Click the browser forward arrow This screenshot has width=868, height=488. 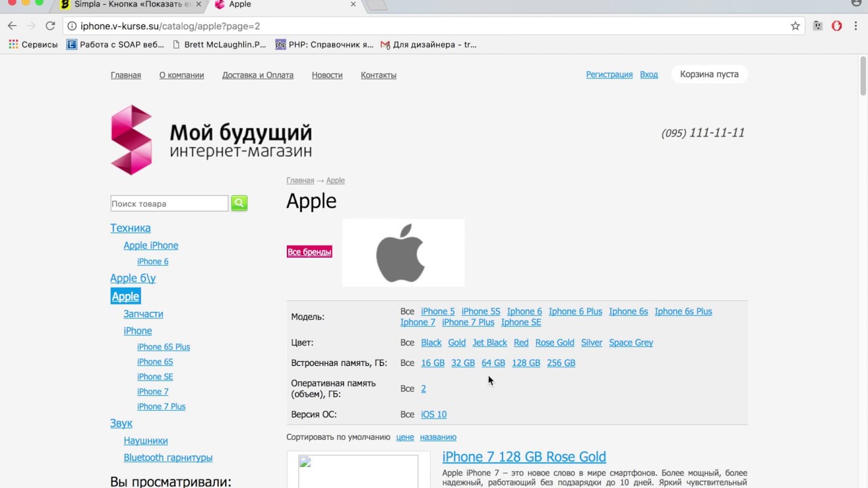(x=31, y=26)
